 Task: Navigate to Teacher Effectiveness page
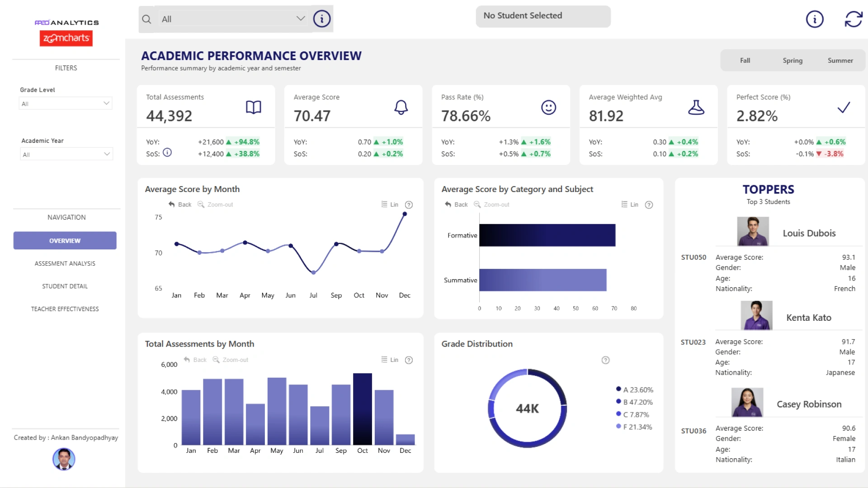[65, 309]
